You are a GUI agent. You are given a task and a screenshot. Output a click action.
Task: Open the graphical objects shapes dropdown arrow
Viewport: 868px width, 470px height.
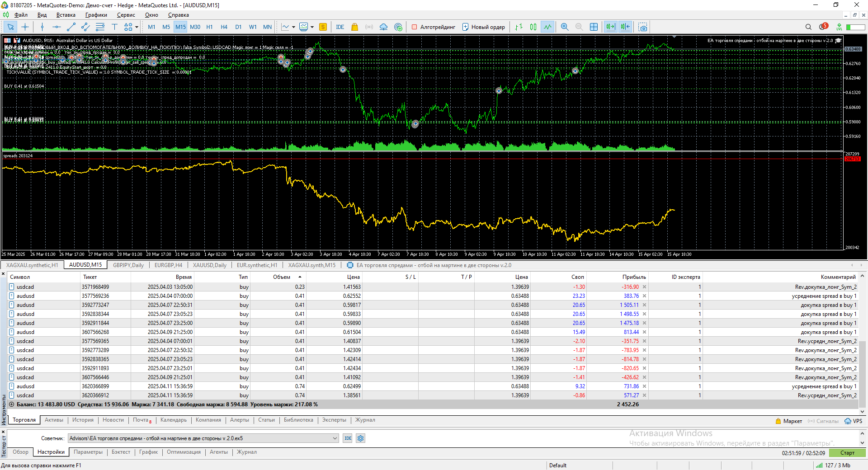click(137, 27)
